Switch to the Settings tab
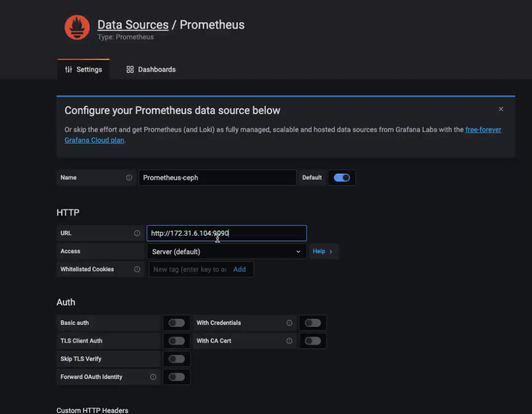The image size is (532, 414). click(83, 70)
